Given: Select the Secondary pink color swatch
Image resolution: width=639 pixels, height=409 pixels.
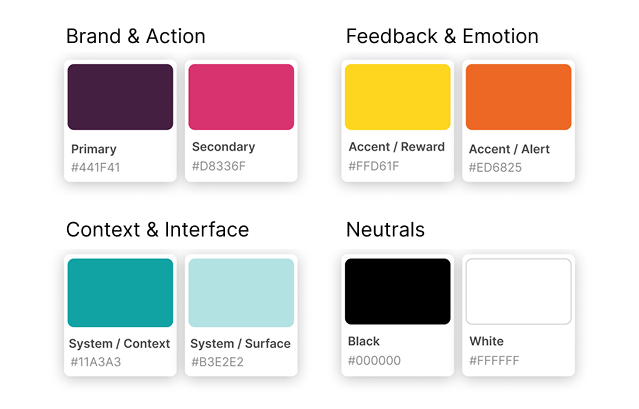Looking at the screenshot, I should click(241, 97).
